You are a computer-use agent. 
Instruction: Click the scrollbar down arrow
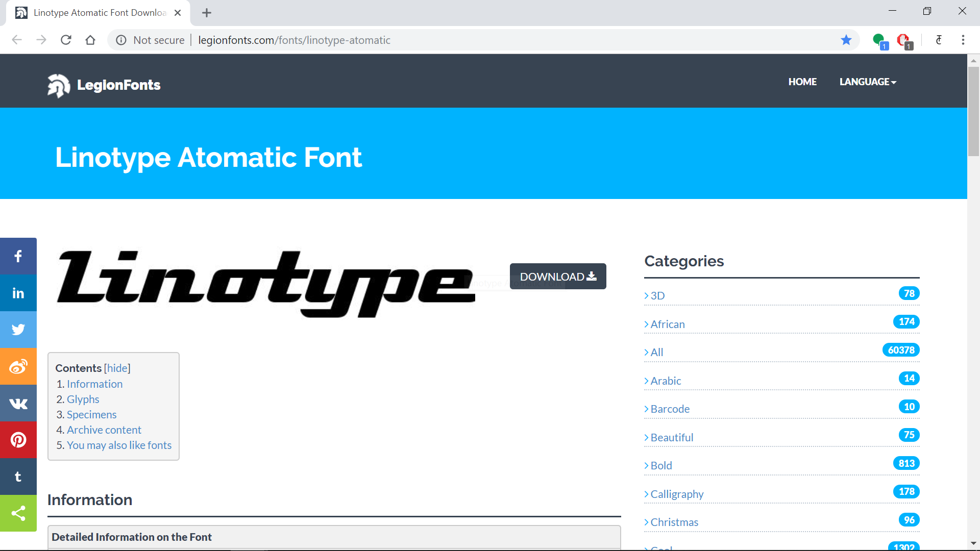point(974,544)
